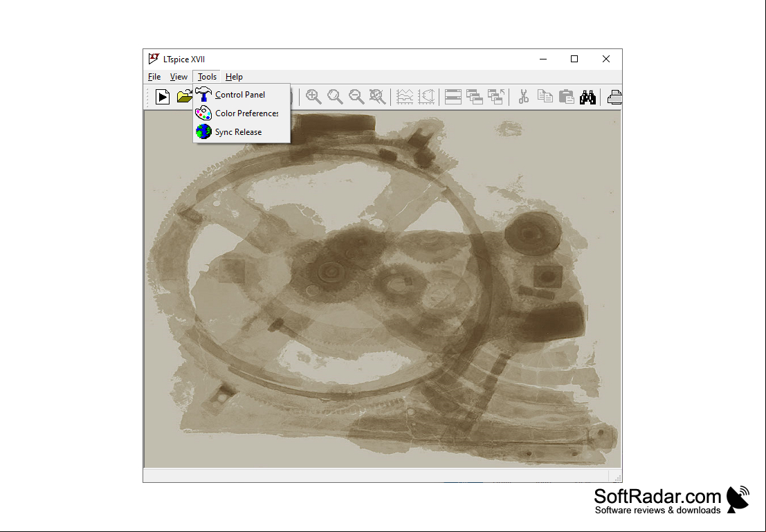Click the Paste clipboard icon

pos(567,97)
